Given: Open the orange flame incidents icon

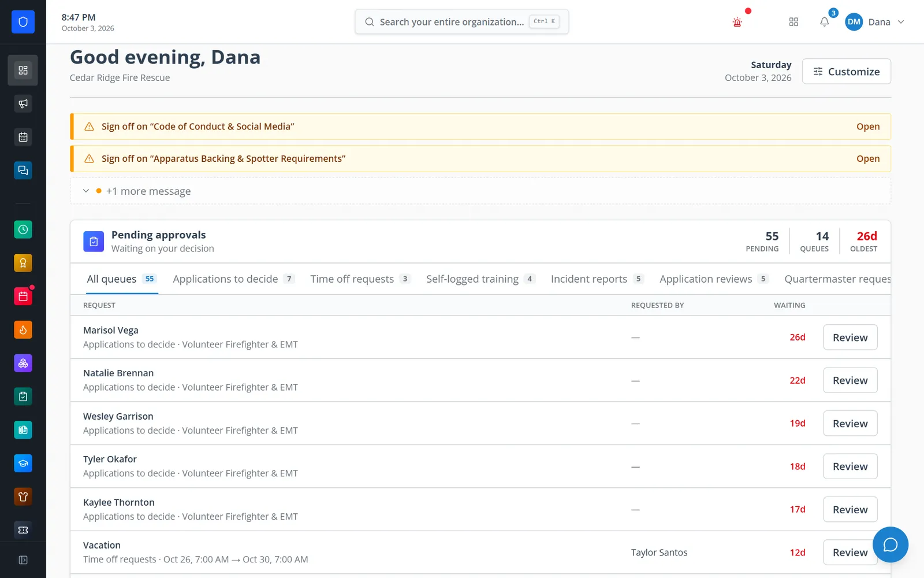Looking at the screenshot, I should 23,330.
